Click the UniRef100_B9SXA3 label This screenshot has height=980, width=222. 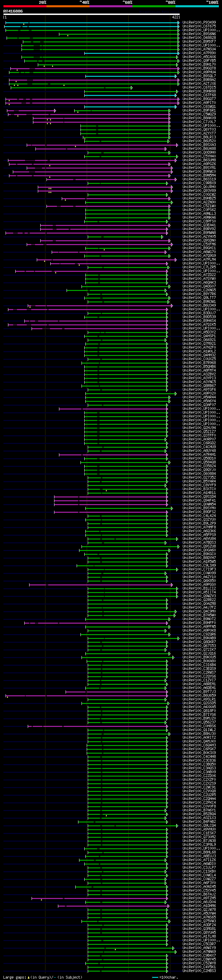point(199,145)
